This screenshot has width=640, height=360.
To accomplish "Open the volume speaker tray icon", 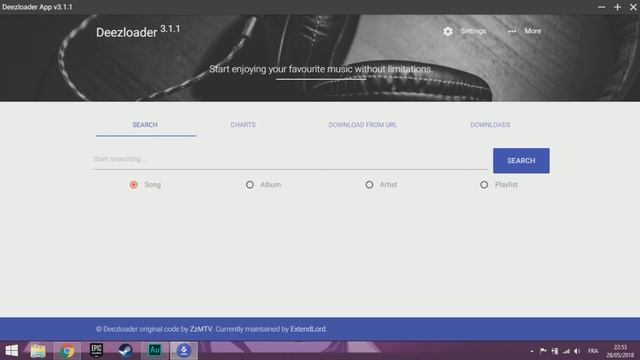I will click(x=577, y=351).
